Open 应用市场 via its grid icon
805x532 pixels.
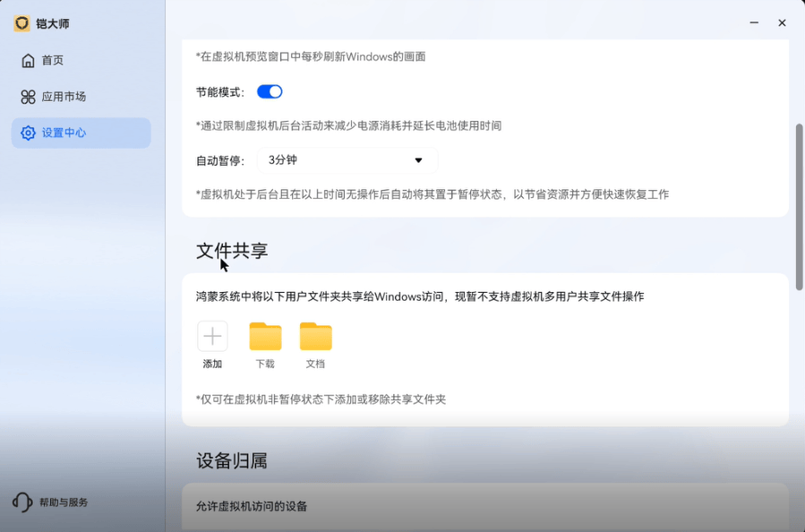point(28,97)
